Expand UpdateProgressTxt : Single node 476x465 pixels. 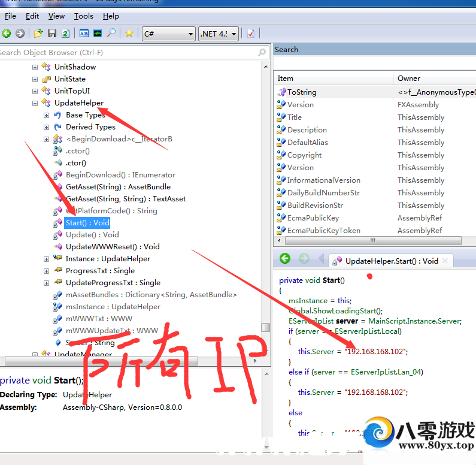(x=46, y=283)
